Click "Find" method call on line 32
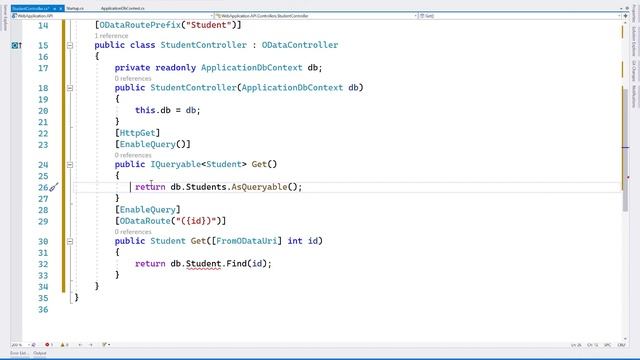Viewport: 640px width, 360px height. pos(236,264)
